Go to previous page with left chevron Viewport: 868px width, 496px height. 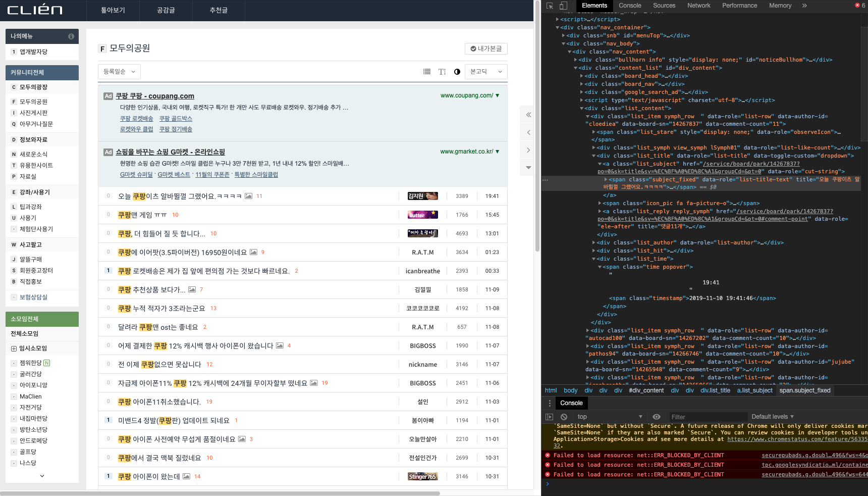tap(528, 132)
